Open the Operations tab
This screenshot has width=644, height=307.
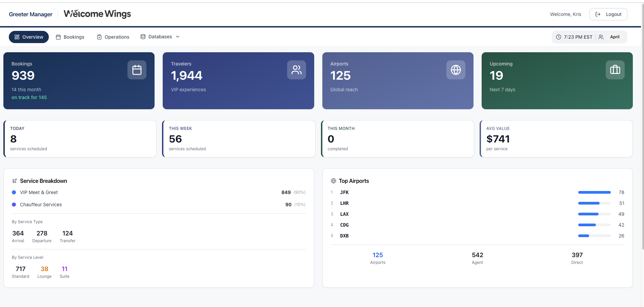click(x=113, y=37)
